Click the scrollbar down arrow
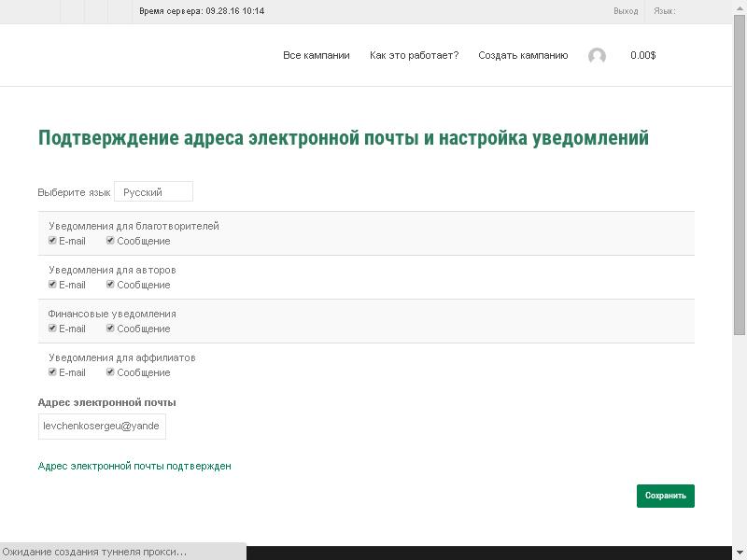 740,552
